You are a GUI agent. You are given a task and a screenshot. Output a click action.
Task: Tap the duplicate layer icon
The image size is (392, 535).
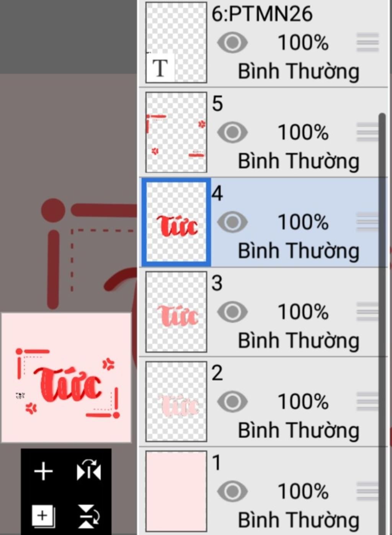[x=43, y=516]
